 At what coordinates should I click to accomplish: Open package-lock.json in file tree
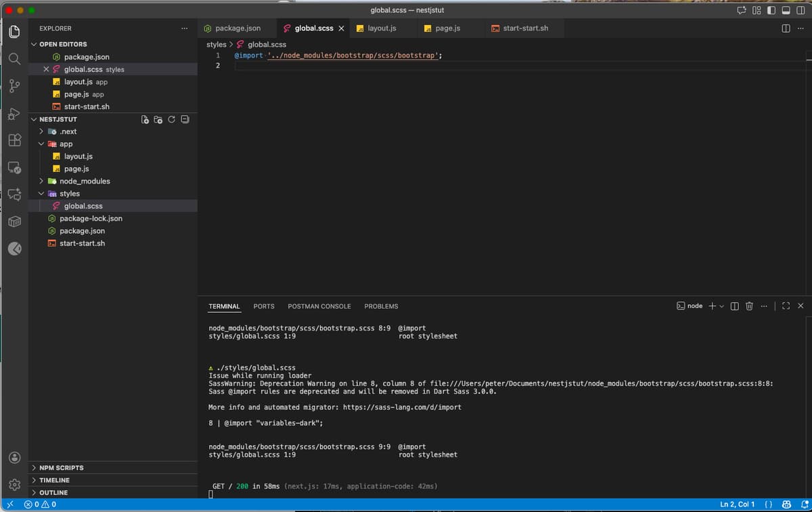[91, 219]
